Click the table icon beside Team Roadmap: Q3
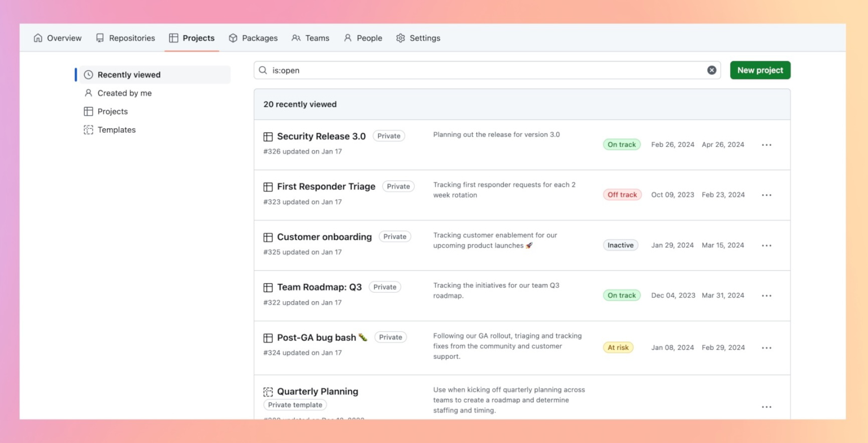This screenshot has width=868, height=443. (268, 288)
